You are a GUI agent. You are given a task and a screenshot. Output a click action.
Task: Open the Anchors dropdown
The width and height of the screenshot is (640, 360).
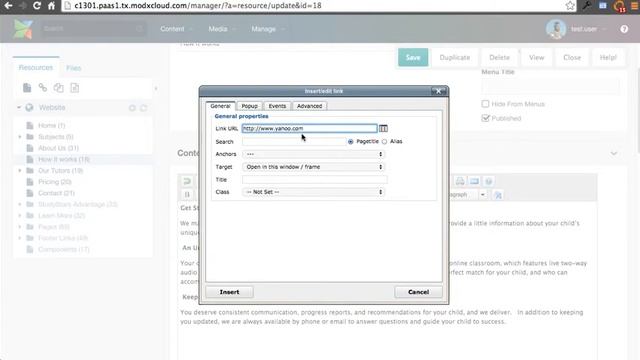[313, 154]
